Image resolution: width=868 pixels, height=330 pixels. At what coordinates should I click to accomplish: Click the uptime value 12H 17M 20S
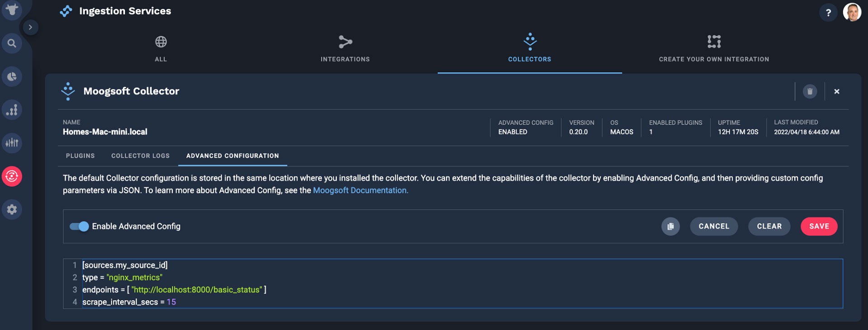(738, 132)
